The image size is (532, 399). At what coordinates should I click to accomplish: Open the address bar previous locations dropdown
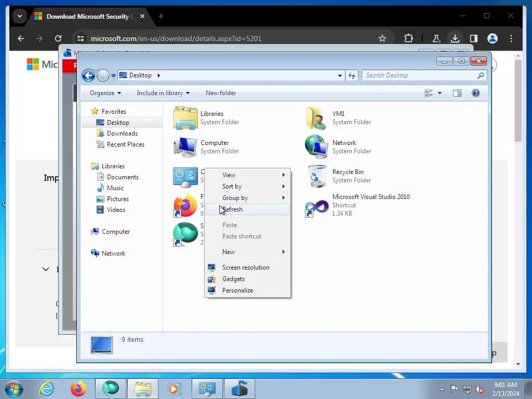point(340,76)
